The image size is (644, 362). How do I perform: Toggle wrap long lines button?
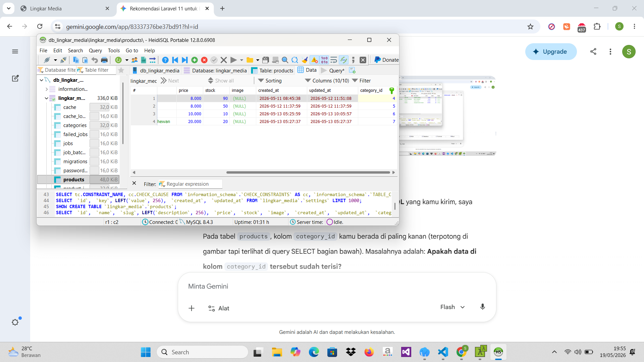pyautogui.click(x=334, y=60)
